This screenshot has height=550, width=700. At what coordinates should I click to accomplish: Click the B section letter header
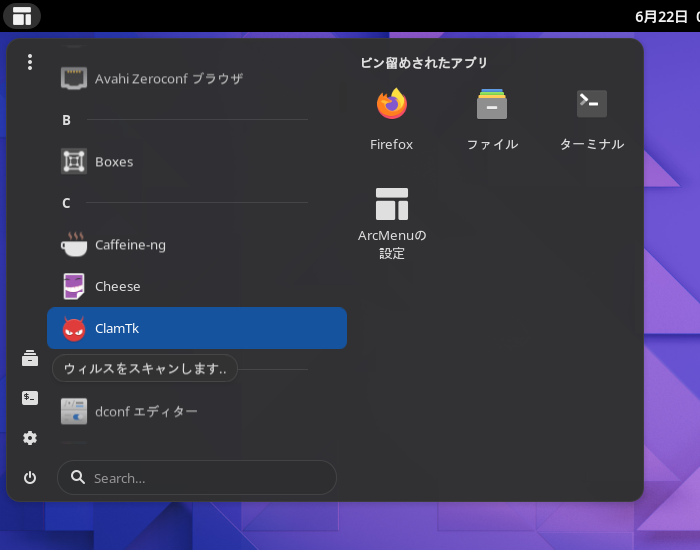(x=66, y=120)
